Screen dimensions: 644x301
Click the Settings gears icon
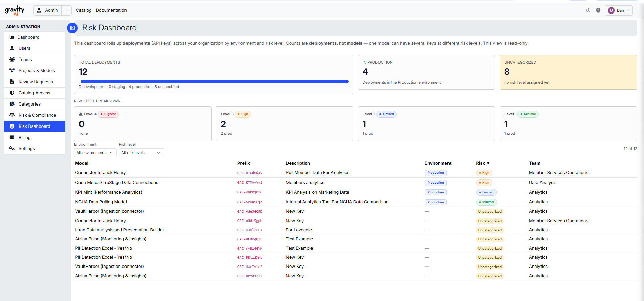click(x=12, y=149)
